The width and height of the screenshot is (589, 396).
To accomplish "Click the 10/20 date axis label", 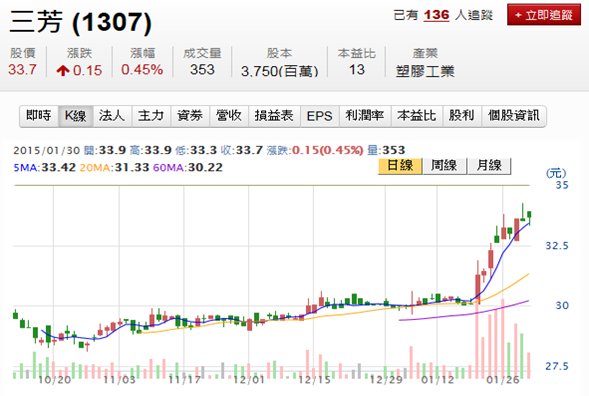I will [54, 380].
